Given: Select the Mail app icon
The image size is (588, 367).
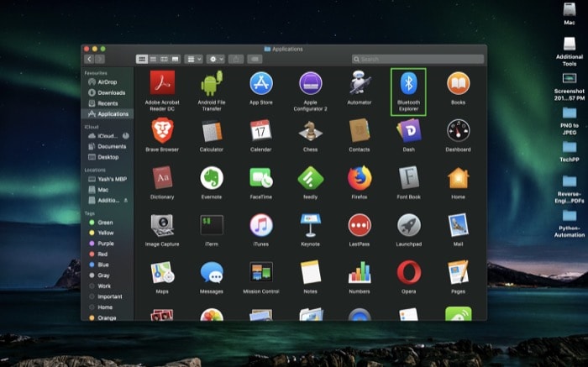Looking at the screenshot, I should click(458, 225).
